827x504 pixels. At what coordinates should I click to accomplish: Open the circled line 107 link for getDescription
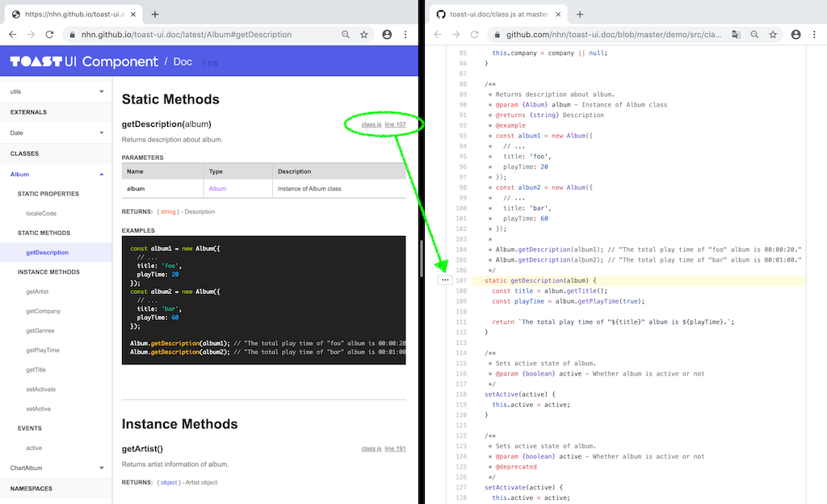click(x=395, y=124)
